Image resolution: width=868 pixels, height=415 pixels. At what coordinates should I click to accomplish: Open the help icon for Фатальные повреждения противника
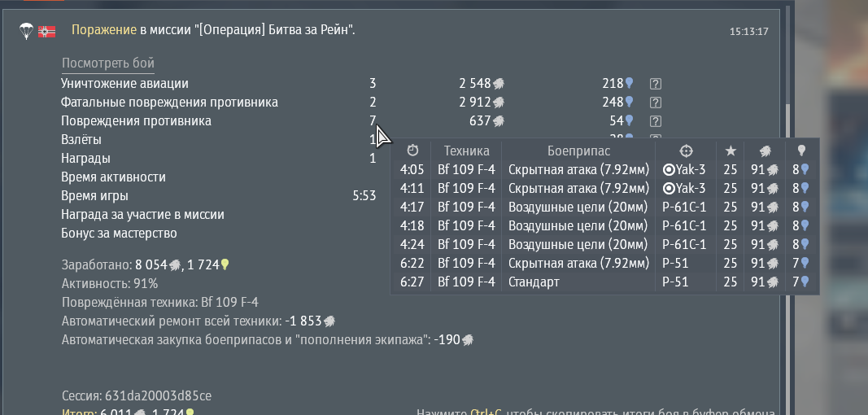pyautogui.click(x=656, y=103)
